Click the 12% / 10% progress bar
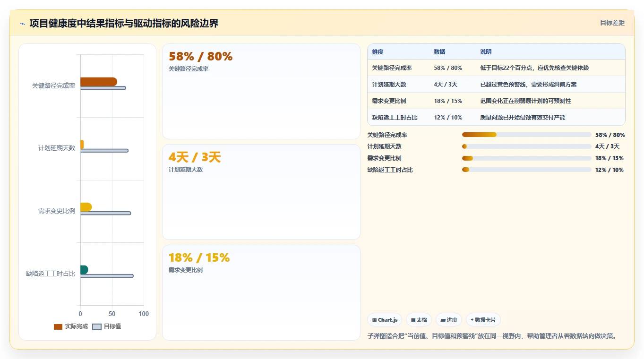 527,170
